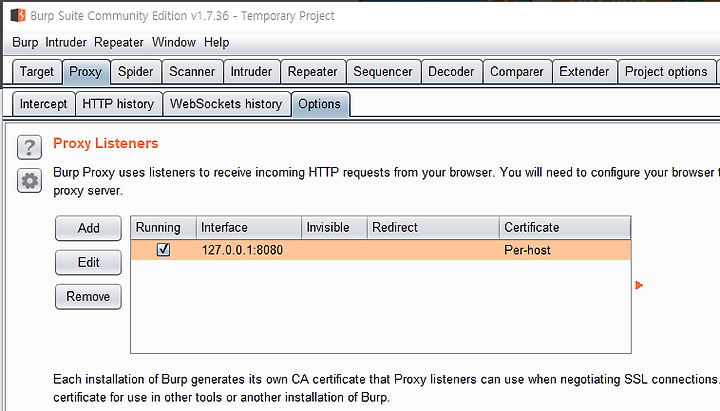Add a new proxy listener
The height and width of the screenshot is (411, 720).
[x=88, y=228]
